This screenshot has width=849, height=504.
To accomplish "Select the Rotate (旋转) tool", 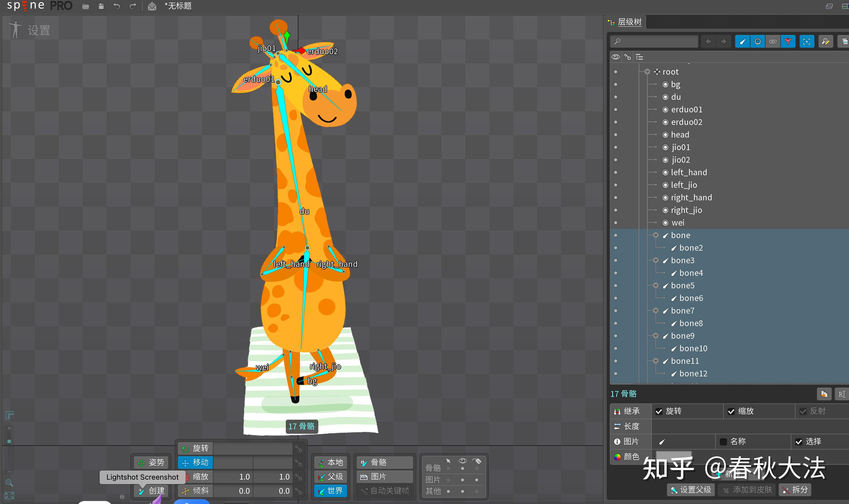I will [195, 448].
